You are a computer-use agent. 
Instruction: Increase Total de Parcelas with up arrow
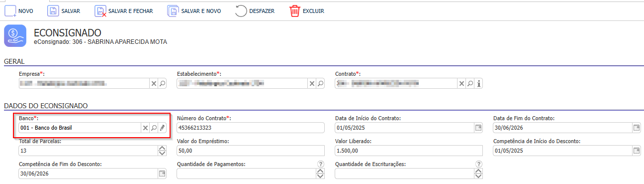(x=162, y=148)
